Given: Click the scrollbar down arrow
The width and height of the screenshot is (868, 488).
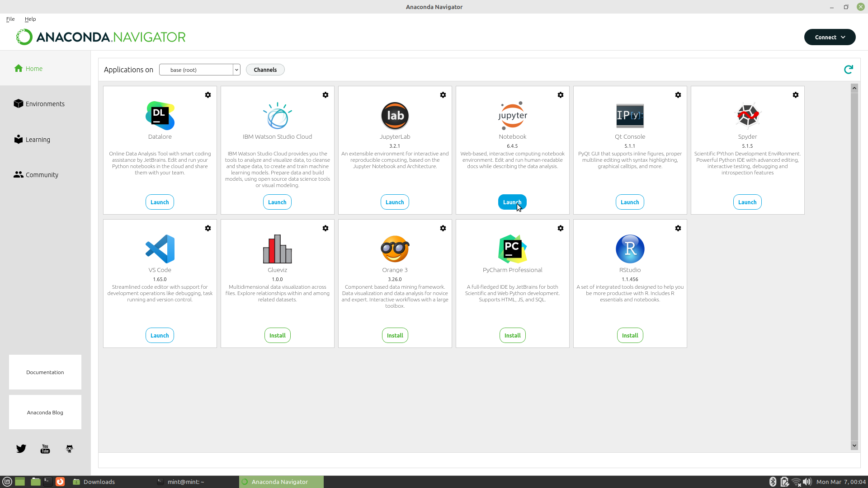Looking at the screenshot, I should pyautogui.click(x=854, y=446).
